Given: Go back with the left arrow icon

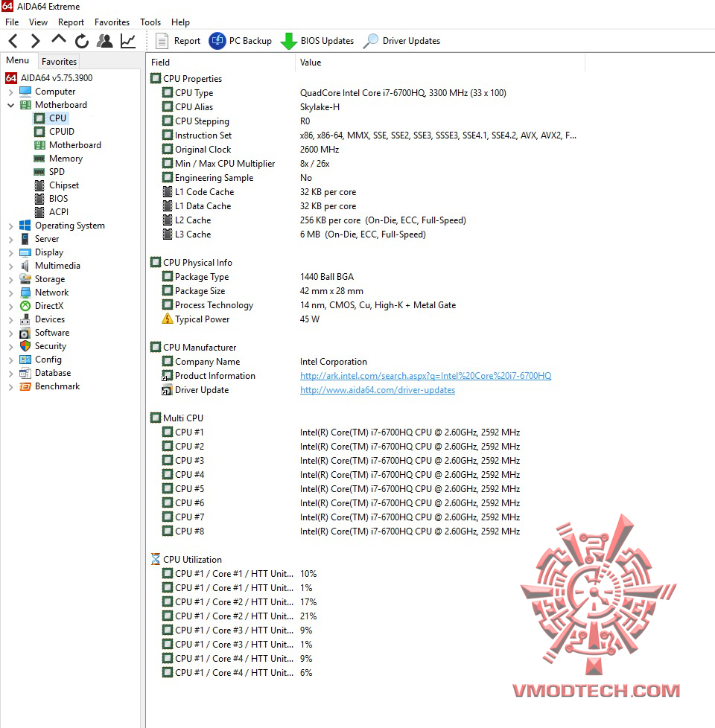Looking at the screenshot, I should pyautogui.click(x=13, y=41).
